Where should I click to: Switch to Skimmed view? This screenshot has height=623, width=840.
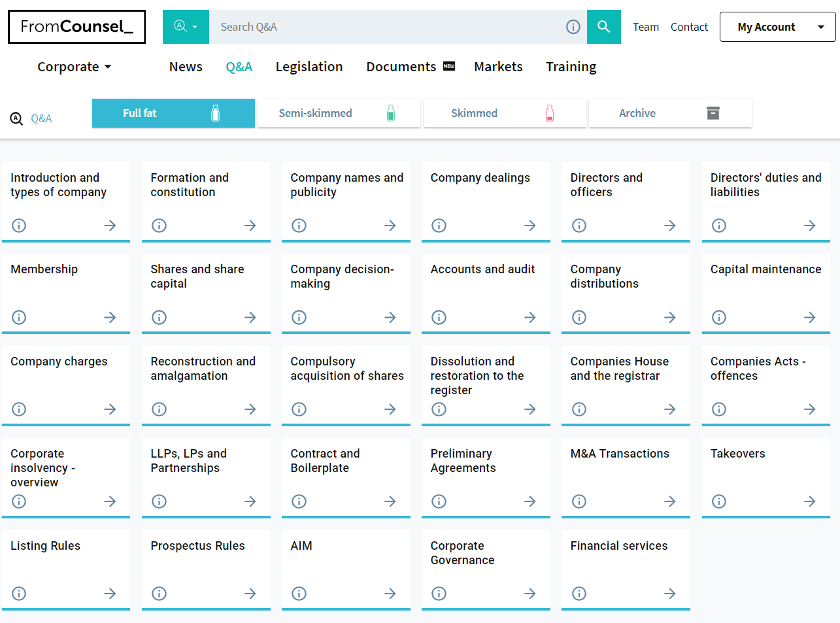pyautogui.click(x=504, y=113)
